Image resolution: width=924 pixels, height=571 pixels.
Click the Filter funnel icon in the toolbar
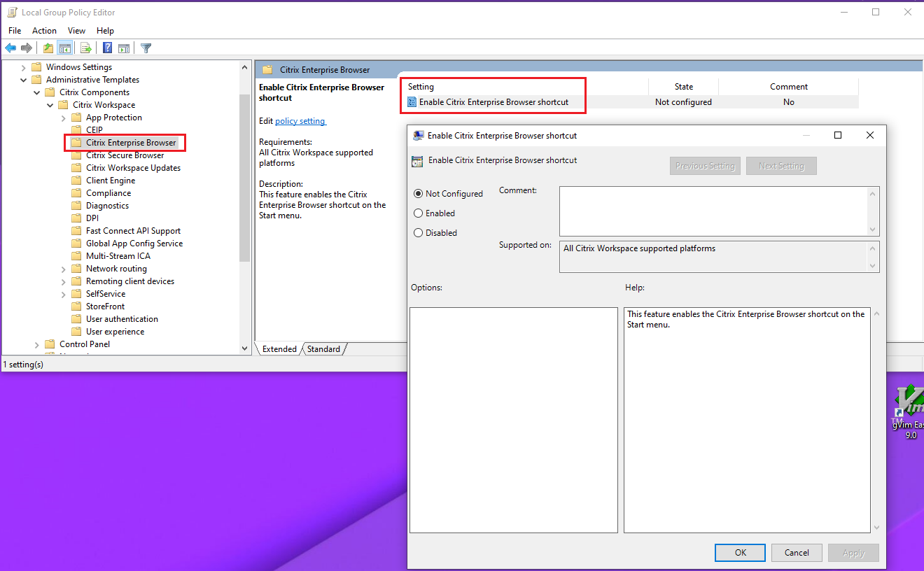point(145,48)
